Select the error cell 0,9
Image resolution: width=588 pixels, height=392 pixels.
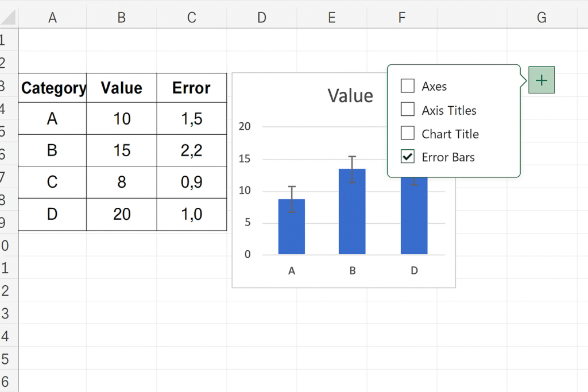[192, 182]
